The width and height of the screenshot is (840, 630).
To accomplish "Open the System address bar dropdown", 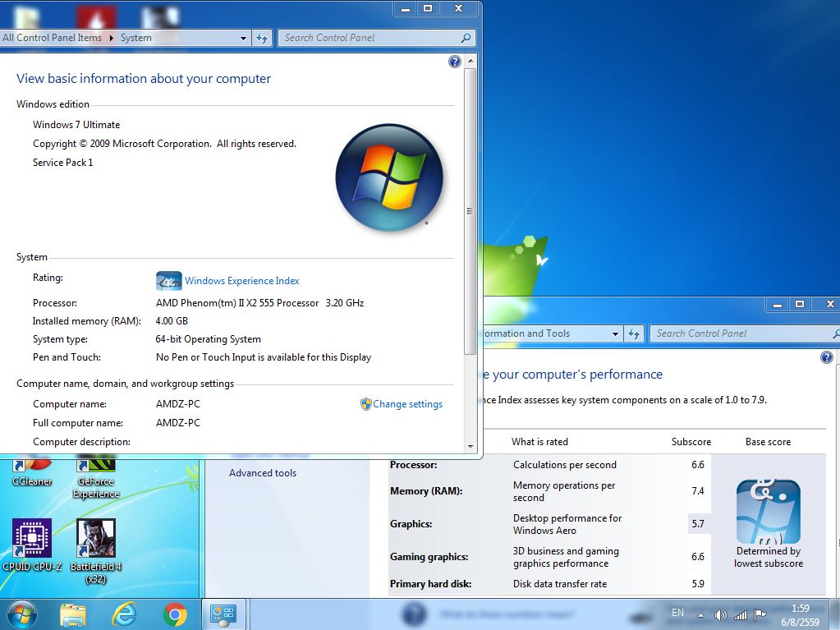I will pos(243,38).
